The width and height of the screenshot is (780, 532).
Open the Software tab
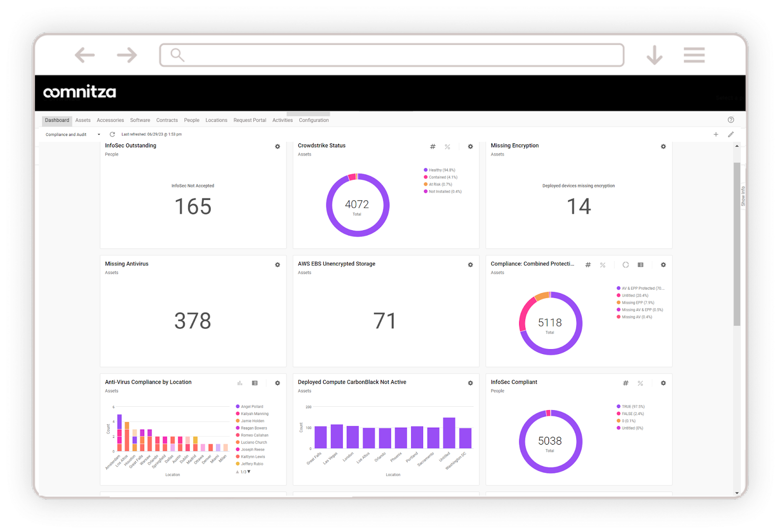coord(140,120)
